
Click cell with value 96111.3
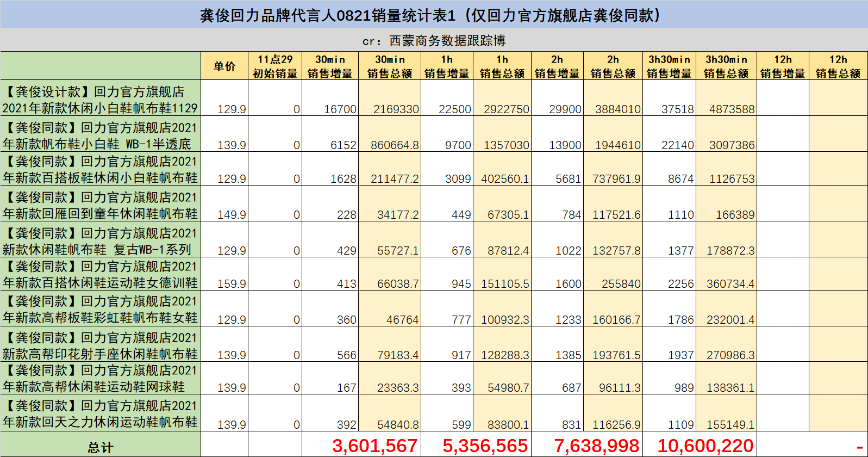point(613,378)
